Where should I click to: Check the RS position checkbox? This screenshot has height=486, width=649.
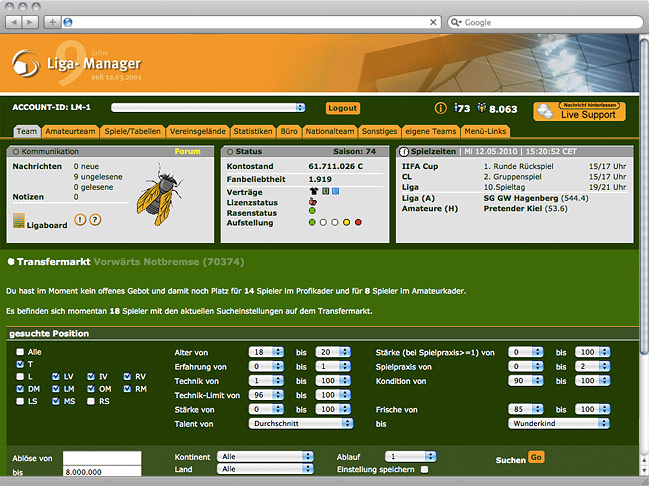coord(91,401)
